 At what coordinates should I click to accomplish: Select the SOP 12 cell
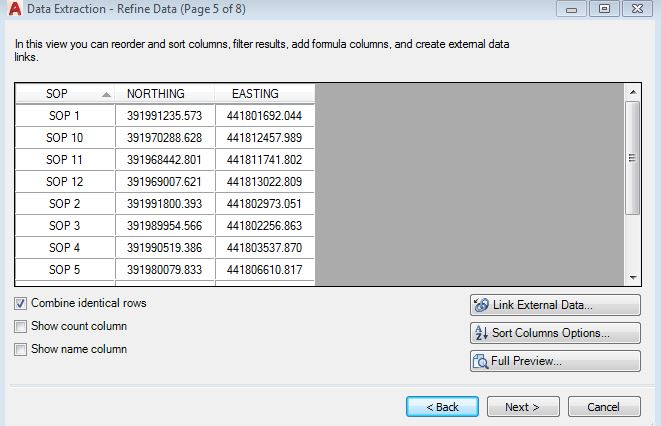[x=65, y=182]
